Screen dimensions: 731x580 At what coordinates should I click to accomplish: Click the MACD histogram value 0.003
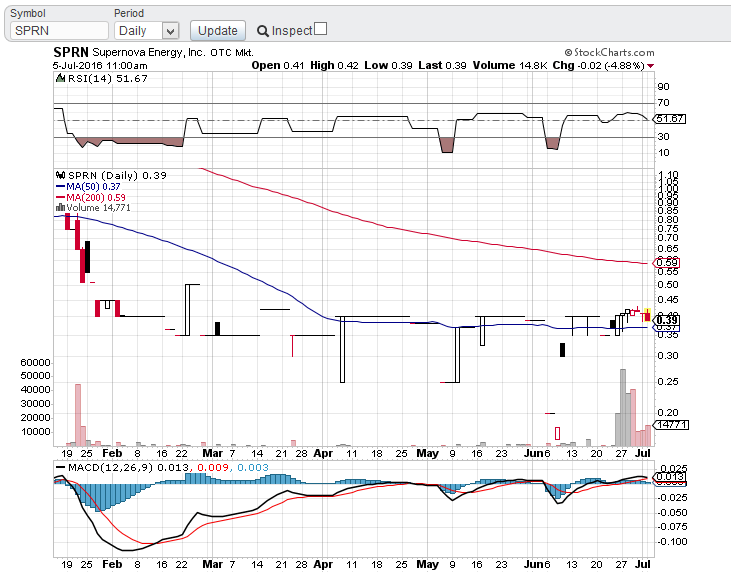[x=253, y=468]
